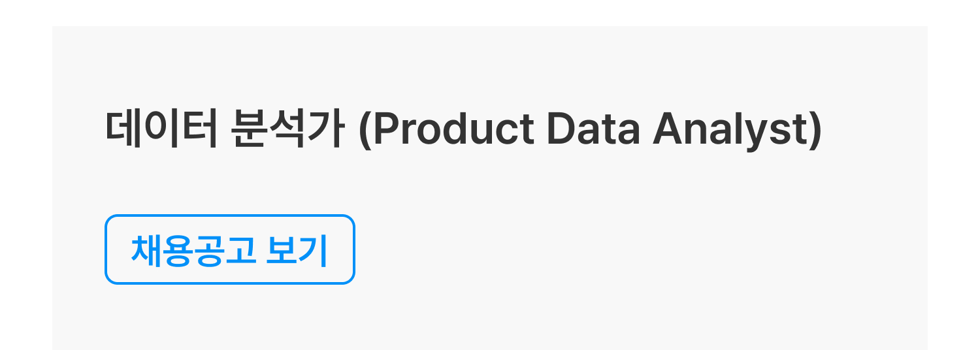Screen dimensions: 980x350
Task: Click the Product Data Analyst job heading
Action: (463, 130)
